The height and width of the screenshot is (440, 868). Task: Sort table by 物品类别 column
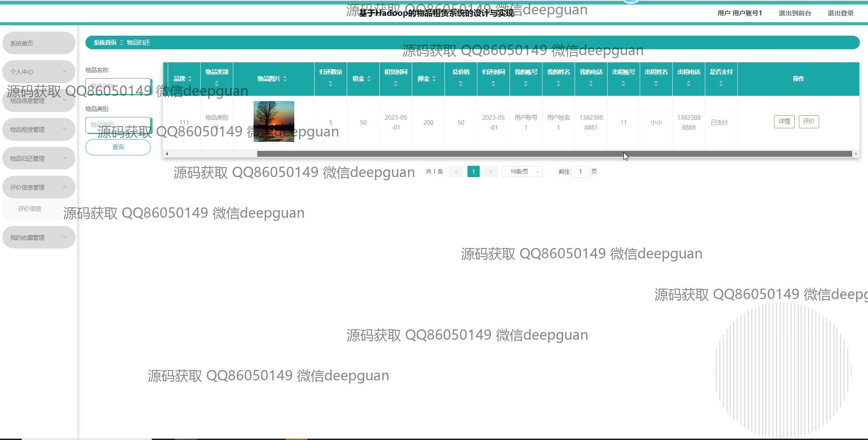pos(217,84)
